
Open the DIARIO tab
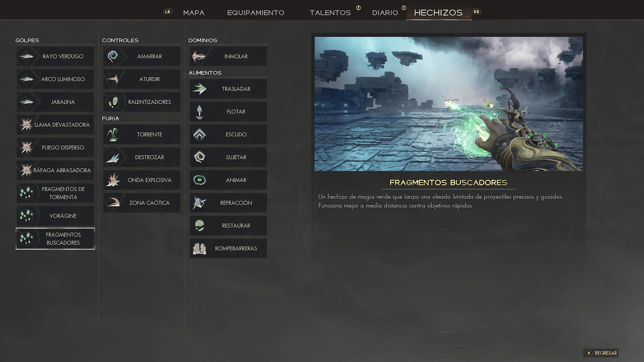(x=385, y=13)
